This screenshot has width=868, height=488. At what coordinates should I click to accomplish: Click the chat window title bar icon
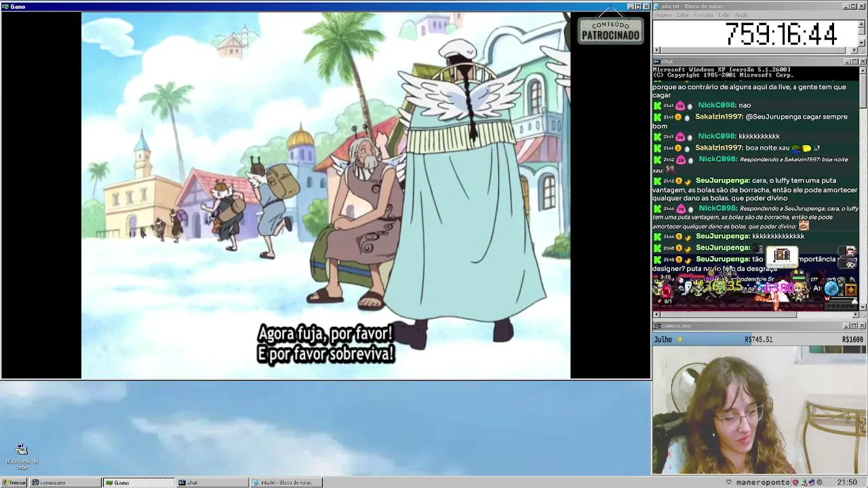point(657,62)
